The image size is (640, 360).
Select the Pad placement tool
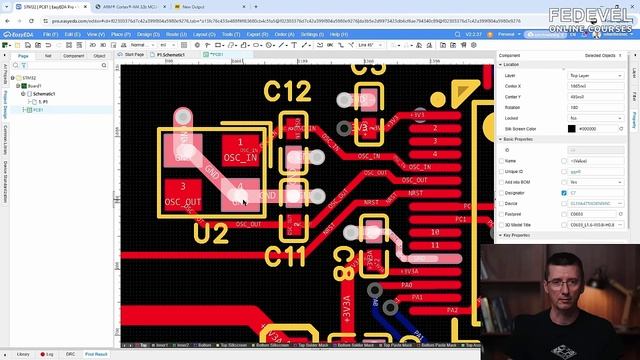click(x=197, y=45)
